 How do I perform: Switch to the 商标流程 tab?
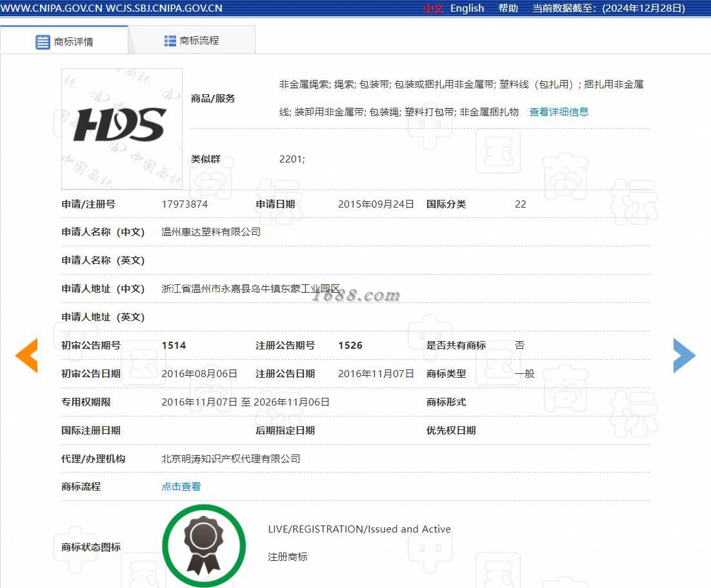(x=192, y=41)
